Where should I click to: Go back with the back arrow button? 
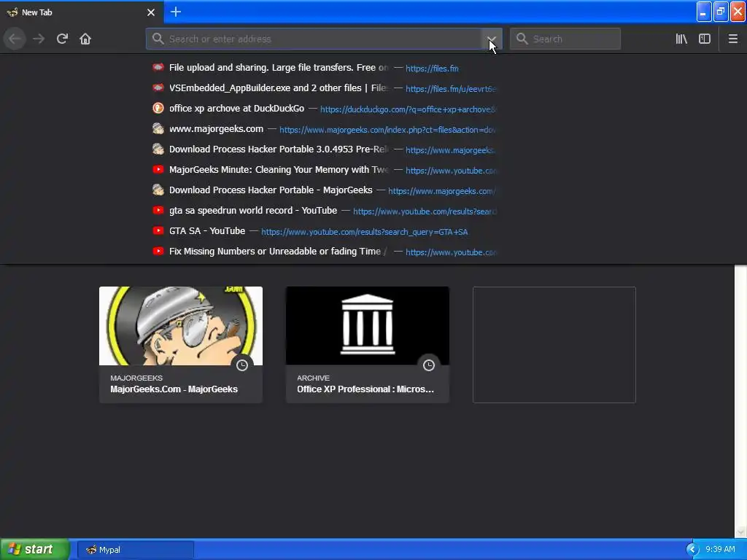tap(15, 39)
